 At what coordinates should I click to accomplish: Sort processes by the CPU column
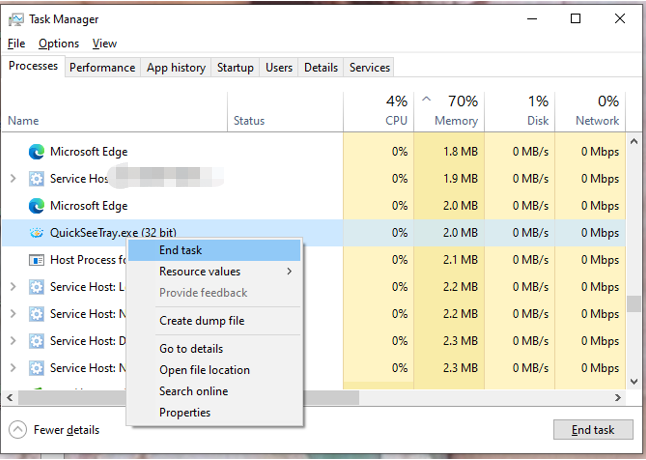pyautogui.click(x=378, y=111)
